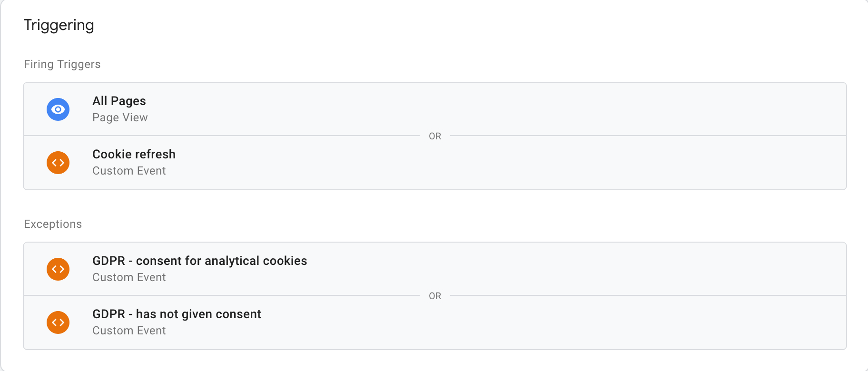Open GDPR - has not given consent exception
Viewport: 868px width, 371px height.
(x=177, y=314)
